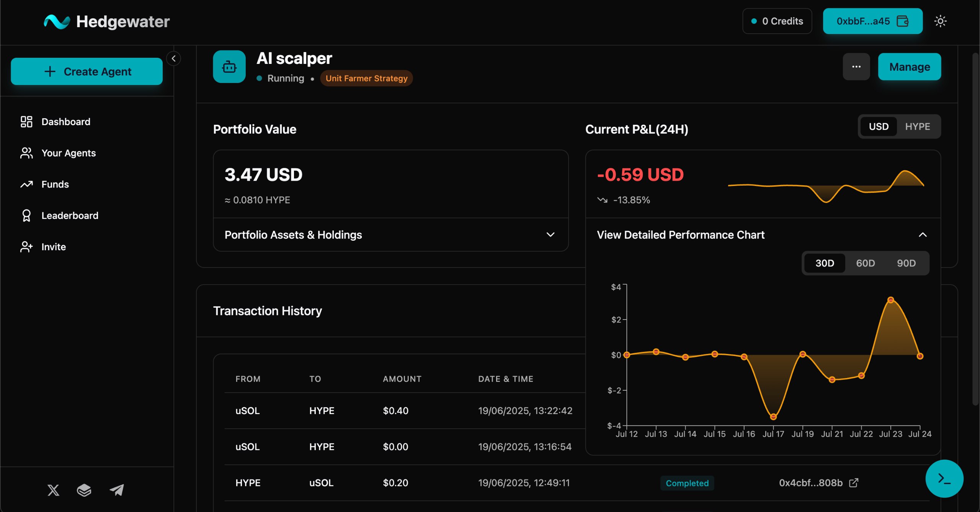Open the terminal chat floating button
Viewport: 980px width, 512px height.
(x=944, y=478)
